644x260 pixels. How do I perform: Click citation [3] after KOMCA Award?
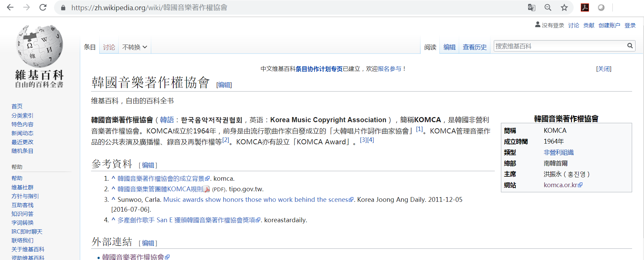click(363, 140)
